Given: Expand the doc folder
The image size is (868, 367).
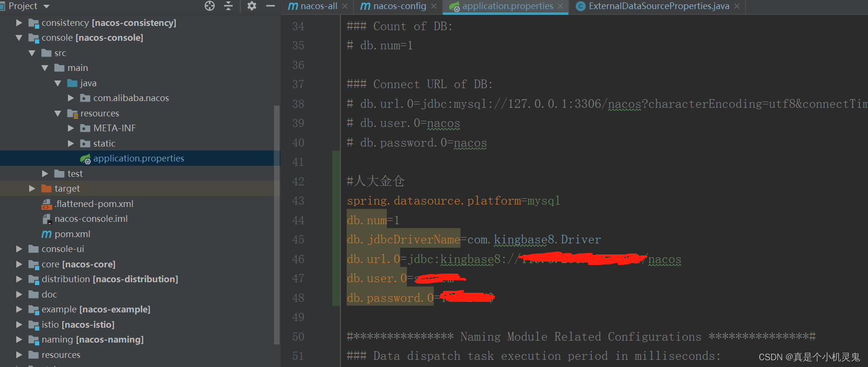Looking at the screenshot, I should (19, 294).
